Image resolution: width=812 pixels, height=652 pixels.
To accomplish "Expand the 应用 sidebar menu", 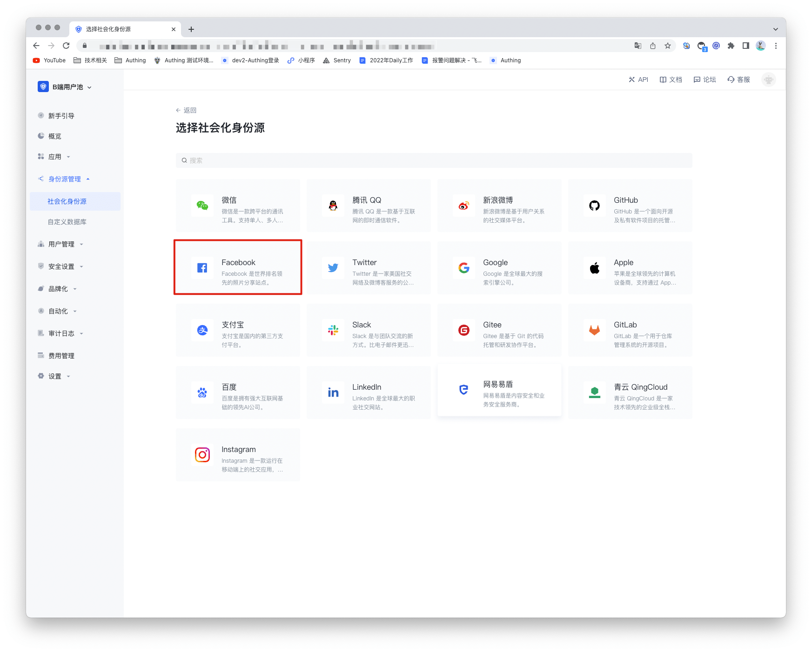I will click(55, 157).
